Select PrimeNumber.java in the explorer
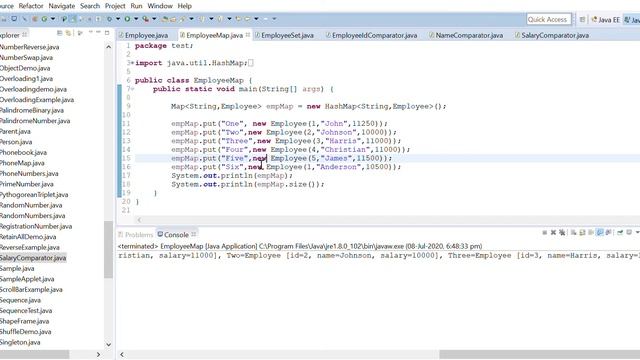Image resolution: width=640 pixels, height=360 pixels. pos(27,184)
